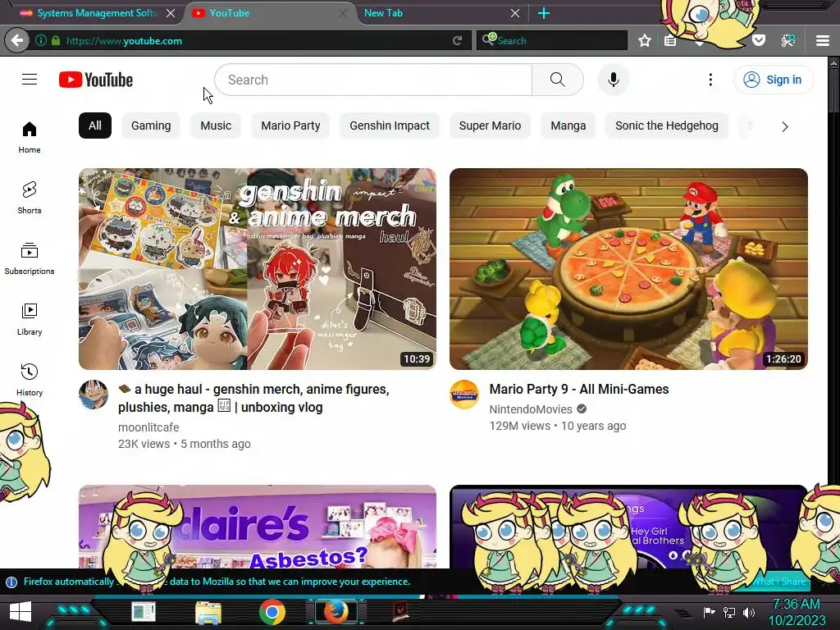Open Shorts in the sidebar
840x630 pixels.
coord(30,198)
